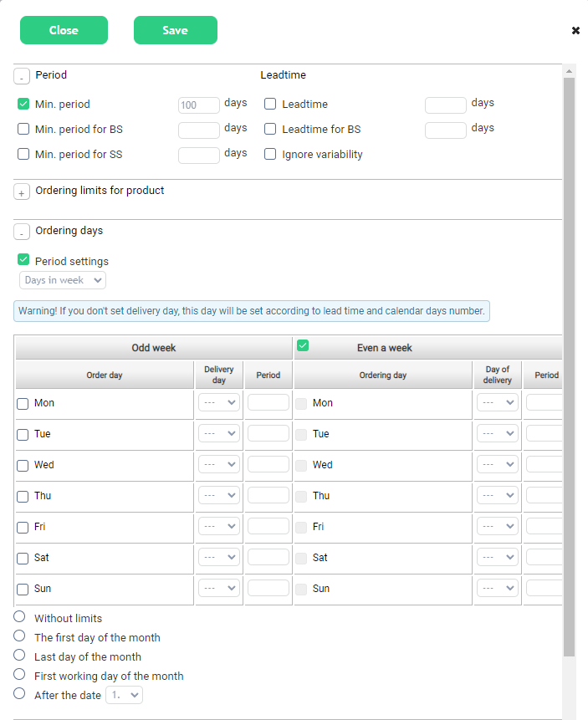This screenshot has height=720, width=588.
Task: Click the green Close button
Action: click(x=64, y=30)
